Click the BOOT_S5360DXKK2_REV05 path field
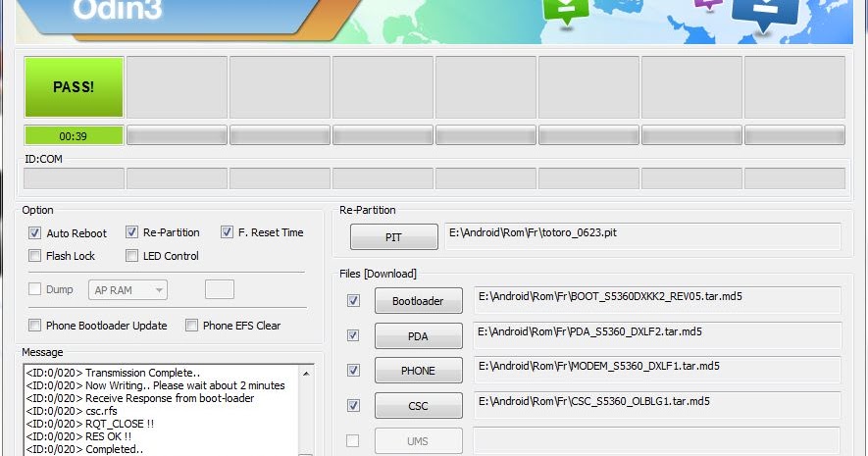This screenshot has width=868, height=456. [x=657, y=300]
